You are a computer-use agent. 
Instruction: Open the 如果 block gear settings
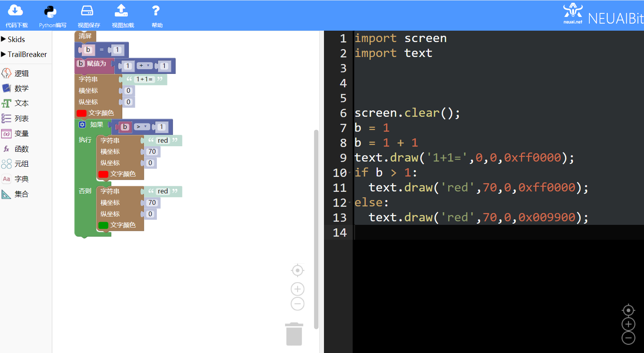tap(82, 125)
